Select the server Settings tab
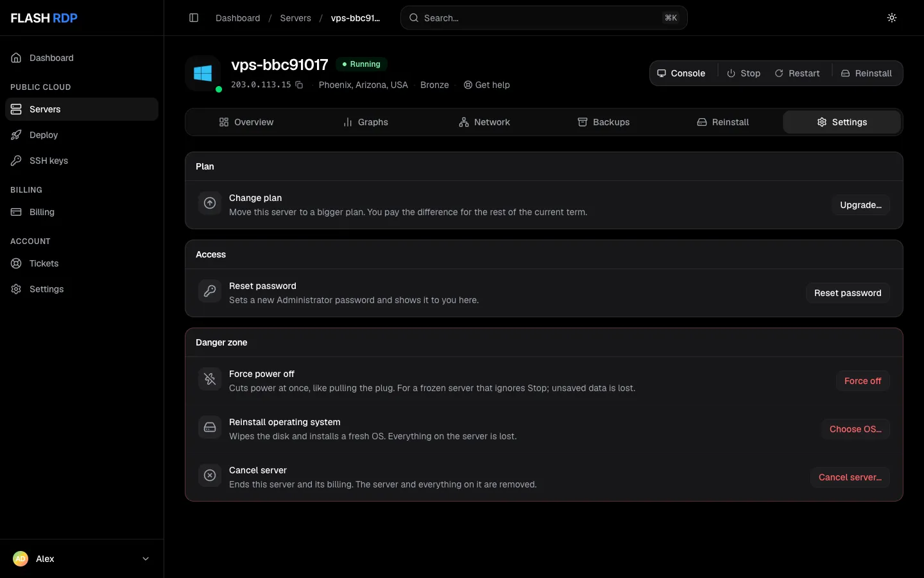 coord(842,122)
